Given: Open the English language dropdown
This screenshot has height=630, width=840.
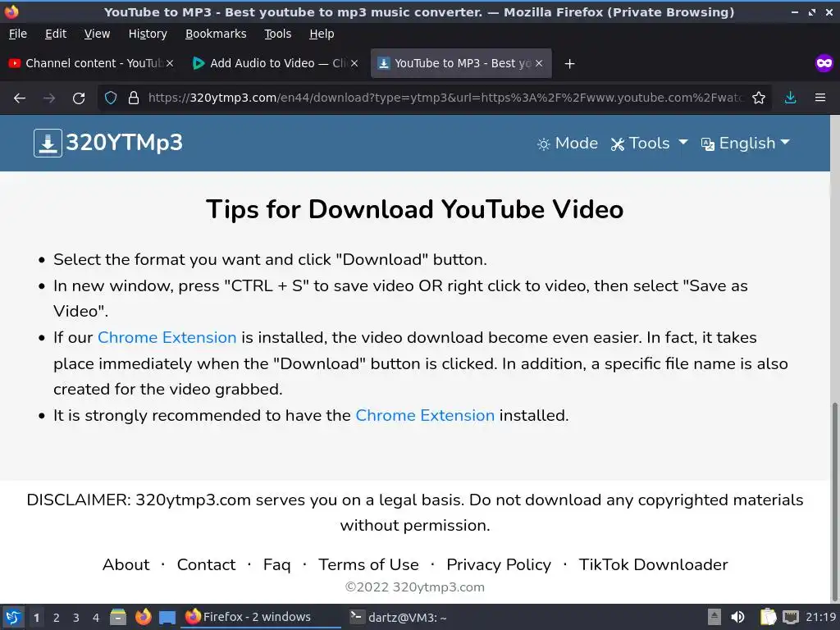Looking at the screenshot, I should click(x=745, y=143).
